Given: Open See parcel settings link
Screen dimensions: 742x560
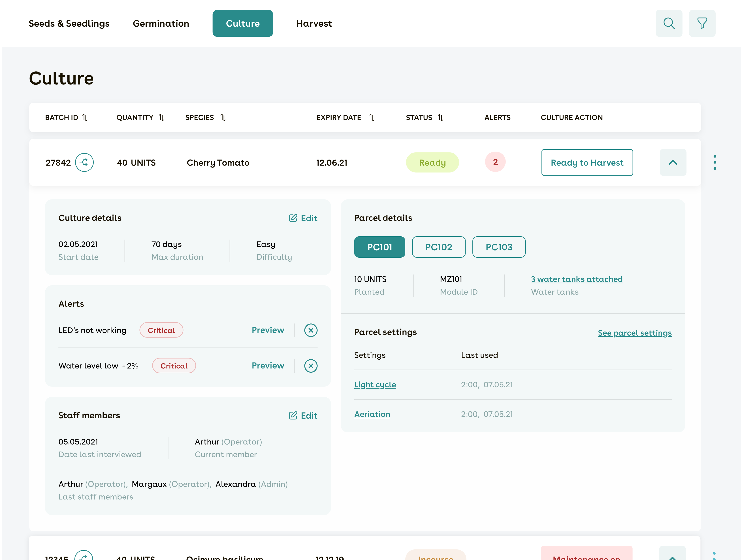Looking at the screenshot, I should (634, 332).
